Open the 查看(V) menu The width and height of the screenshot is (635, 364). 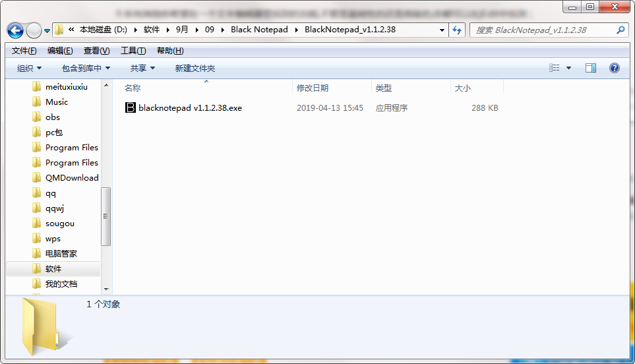pyautogui.click(x=96, y=51)
